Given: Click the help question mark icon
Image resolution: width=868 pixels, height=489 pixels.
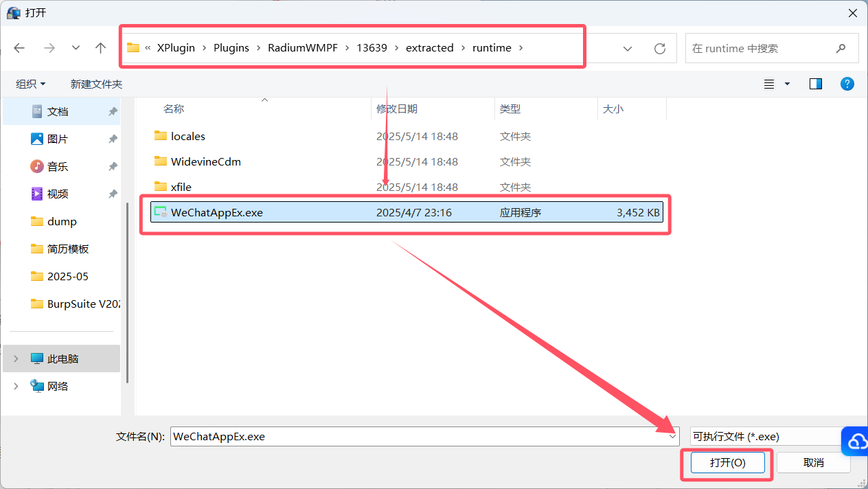Looking at the screenshot, I should (x=847, y=84).
